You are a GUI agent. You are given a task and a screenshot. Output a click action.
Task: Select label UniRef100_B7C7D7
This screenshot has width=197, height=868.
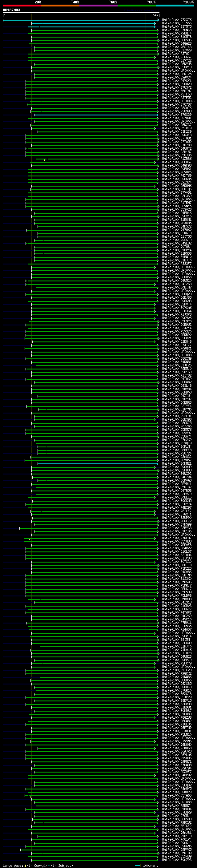[x=177, y=104]
